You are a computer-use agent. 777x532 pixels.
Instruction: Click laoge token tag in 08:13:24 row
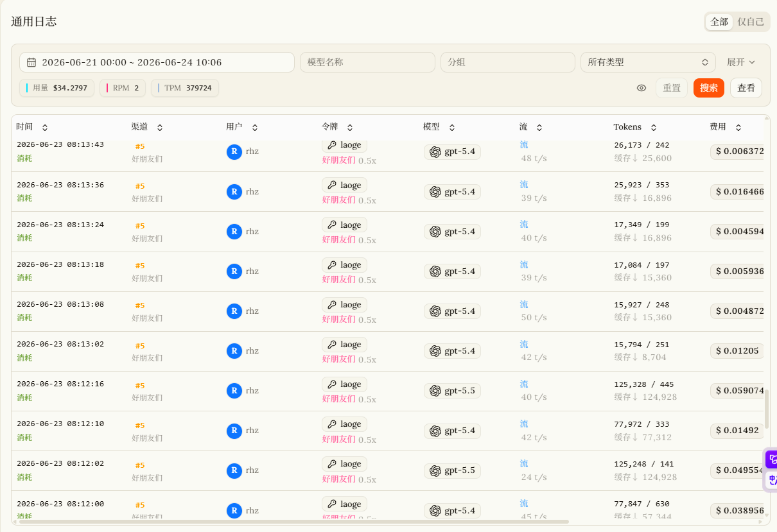click(x=344, y=225)
